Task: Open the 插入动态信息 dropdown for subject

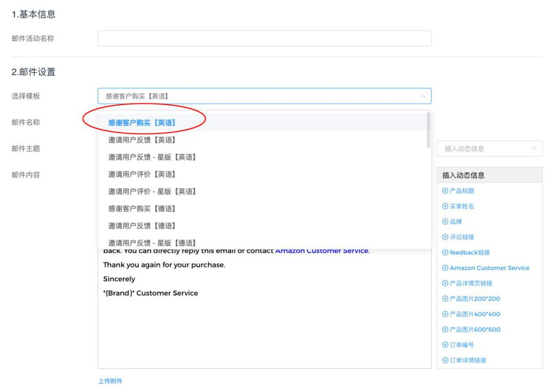Action: 489,149
